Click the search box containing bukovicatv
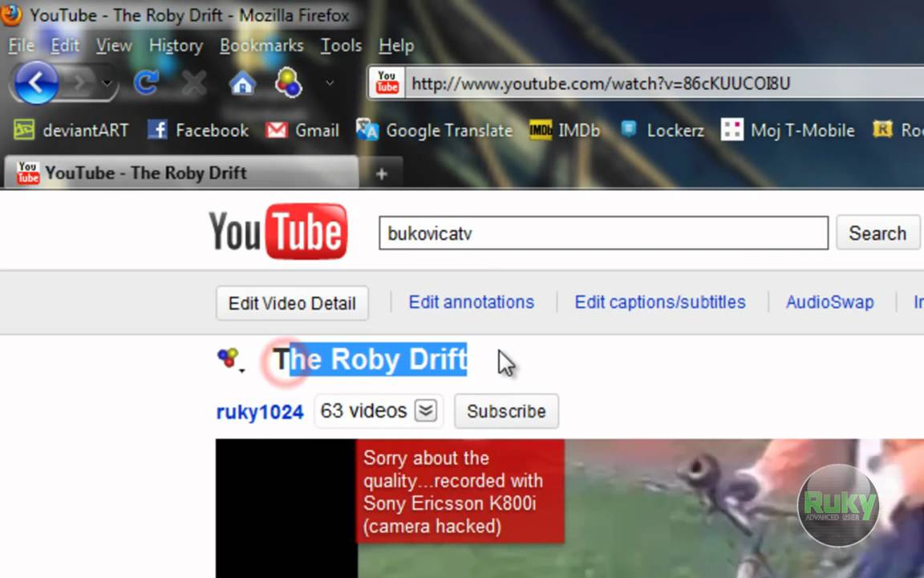Viewport: 924px width, 578px height. tap(603, 233)
